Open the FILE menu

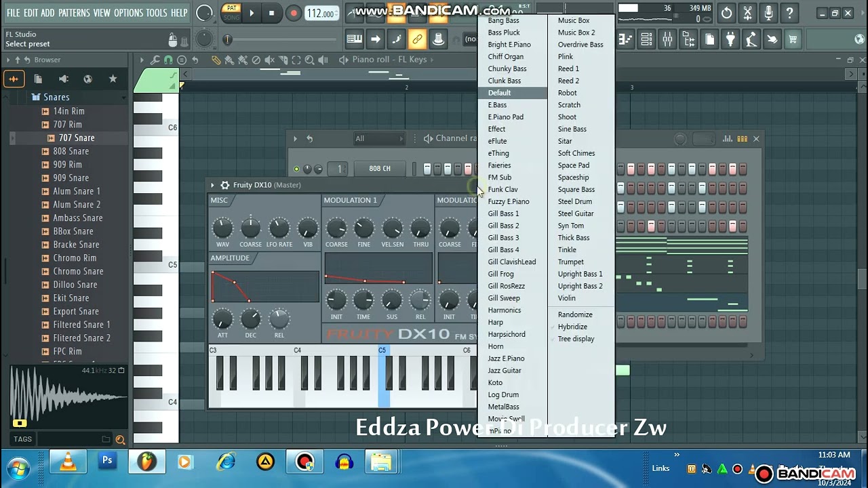click(13, 13)
